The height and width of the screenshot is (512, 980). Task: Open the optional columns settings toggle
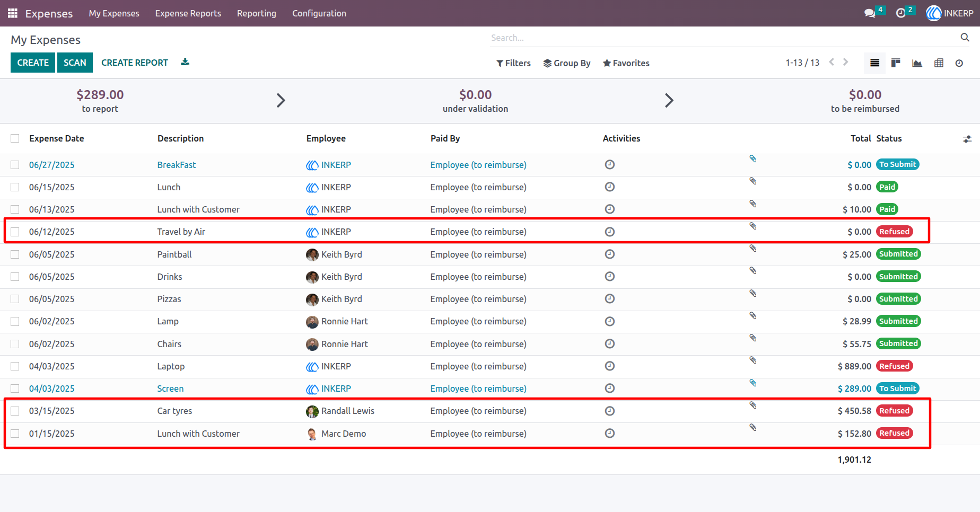tap(967, 139)
